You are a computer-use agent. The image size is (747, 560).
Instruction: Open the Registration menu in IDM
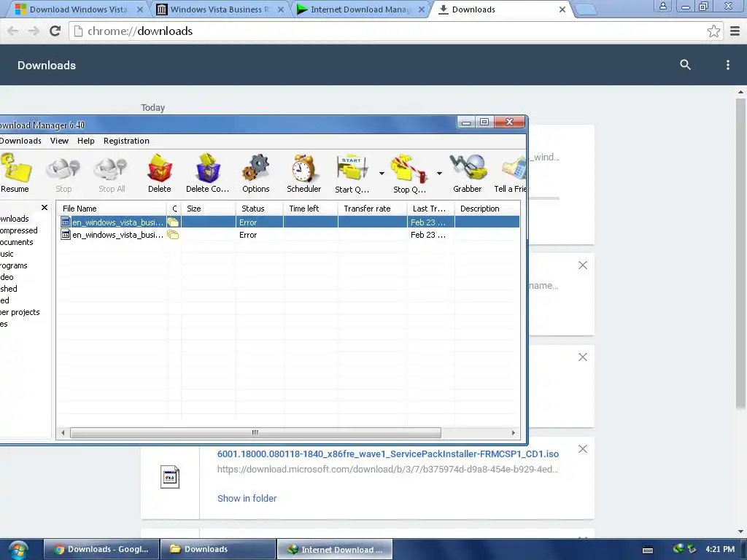[x=126, y=141]
